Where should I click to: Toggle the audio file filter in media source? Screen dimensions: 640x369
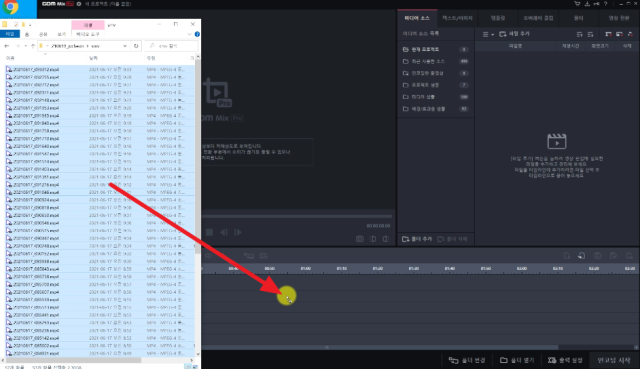(630, 34)
